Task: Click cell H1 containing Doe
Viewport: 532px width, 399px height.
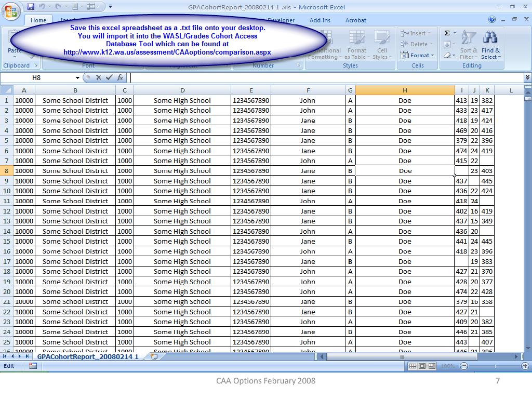Action: coord(405,100)
